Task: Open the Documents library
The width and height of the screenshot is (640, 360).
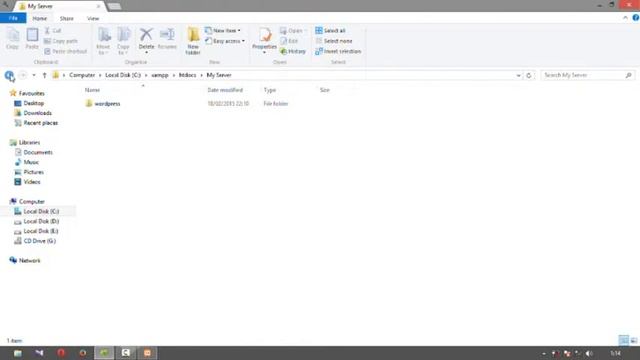Action: (34, 152)
